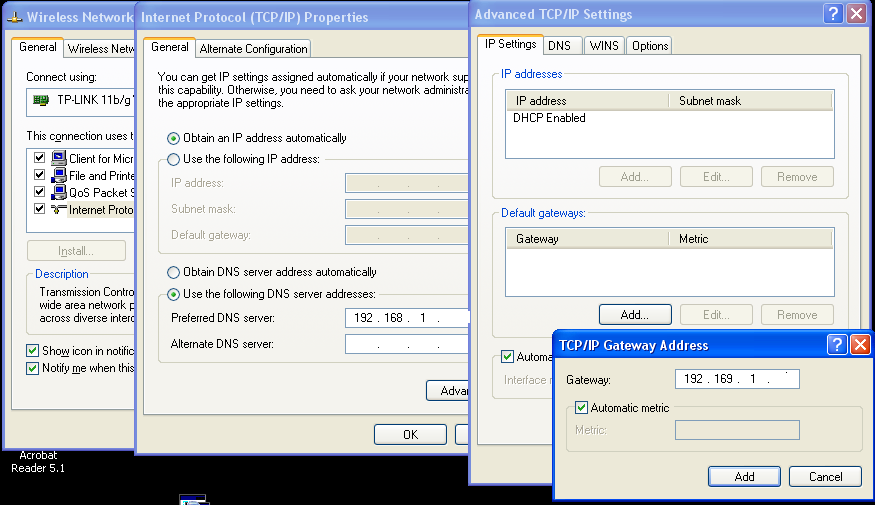This screenshot has height=505, width=875.
Task: Switch to the IP Settings tab
Action: (x=510, y=44)
